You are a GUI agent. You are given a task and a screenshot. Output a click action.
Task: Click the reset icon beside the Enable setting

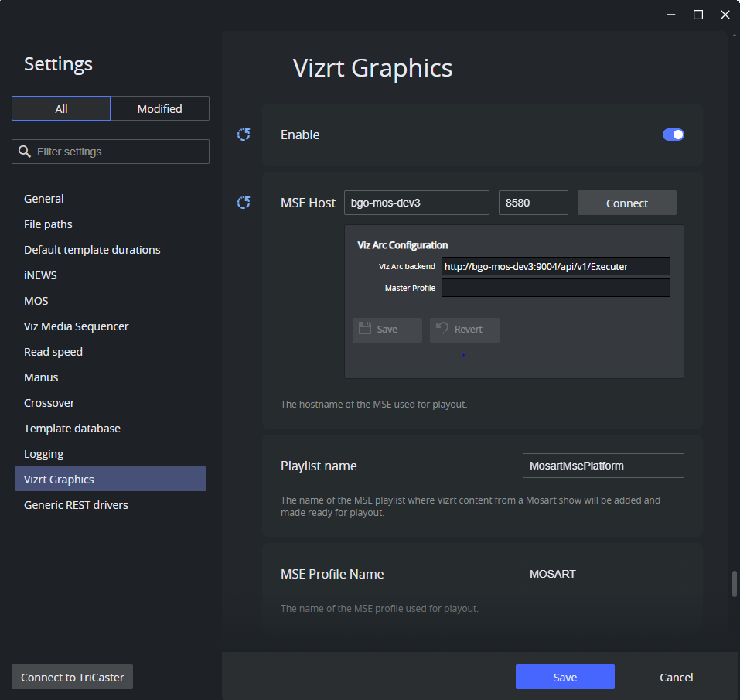(244, 134)
